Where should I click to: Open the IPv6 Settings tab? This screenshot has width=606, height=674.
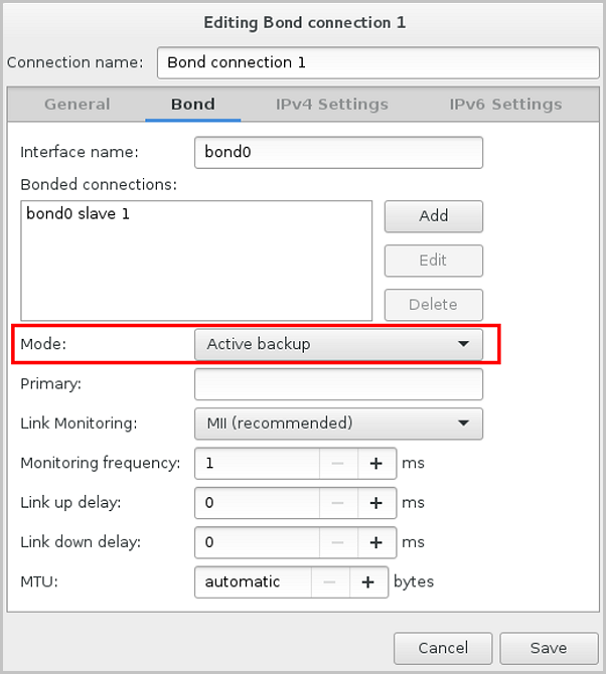505,104
